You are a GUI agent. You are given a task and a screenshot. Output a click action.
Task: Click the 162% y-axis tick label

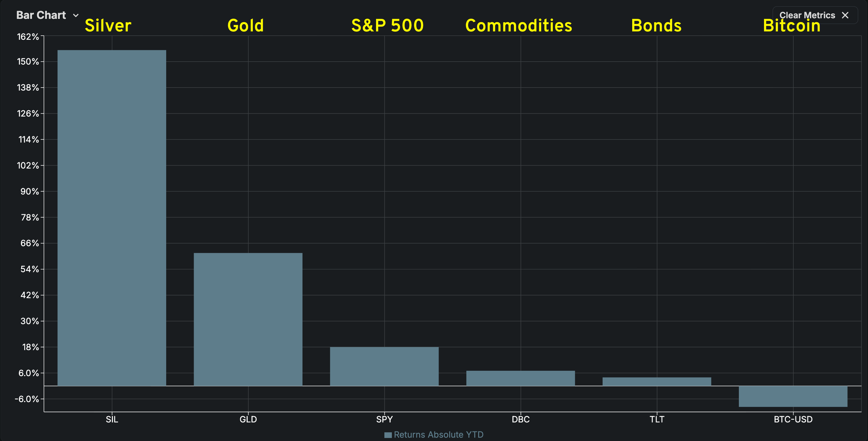coord(28,37)
